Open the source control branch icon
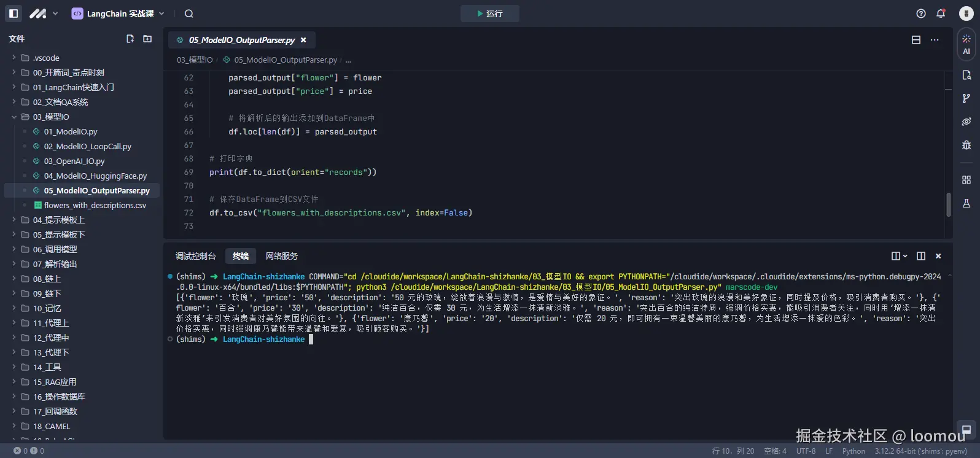This screenshot has height=458, width=980. pyautogui.click(x=966, y=98)
